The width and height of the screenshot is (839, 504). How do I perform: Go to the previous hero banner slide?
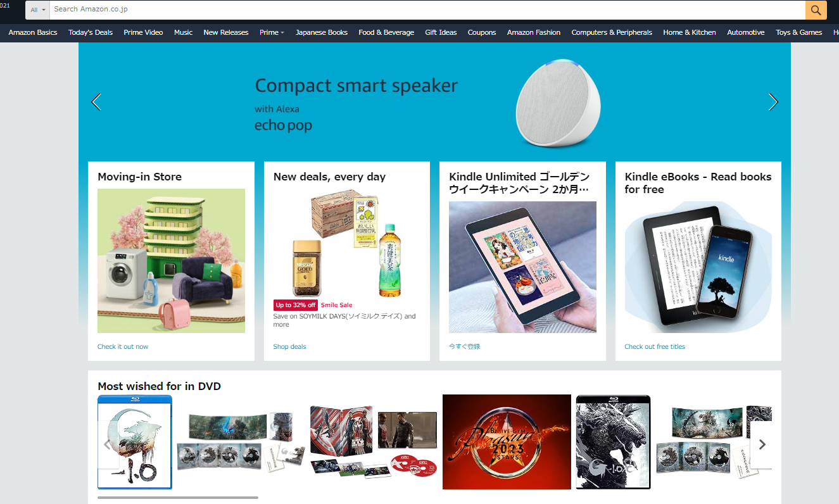coord(96,102)
